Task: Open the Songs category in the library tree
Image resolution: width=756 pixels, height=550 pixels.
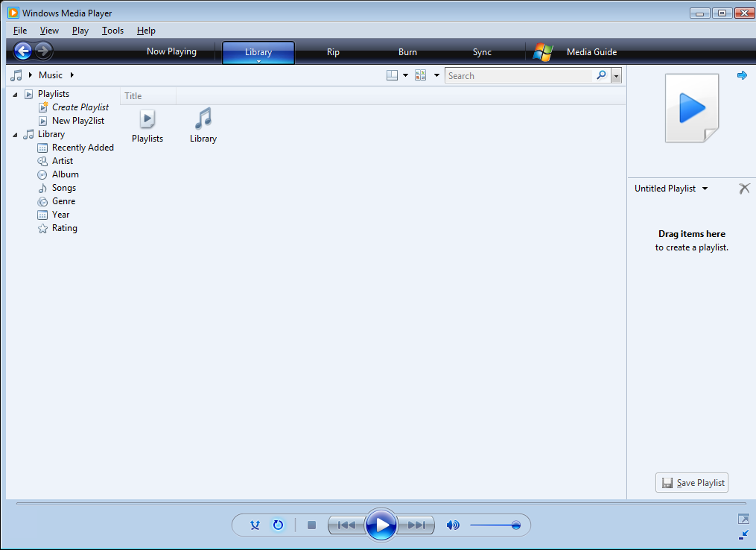Action: pyautogui.click(x=65, y=187)
